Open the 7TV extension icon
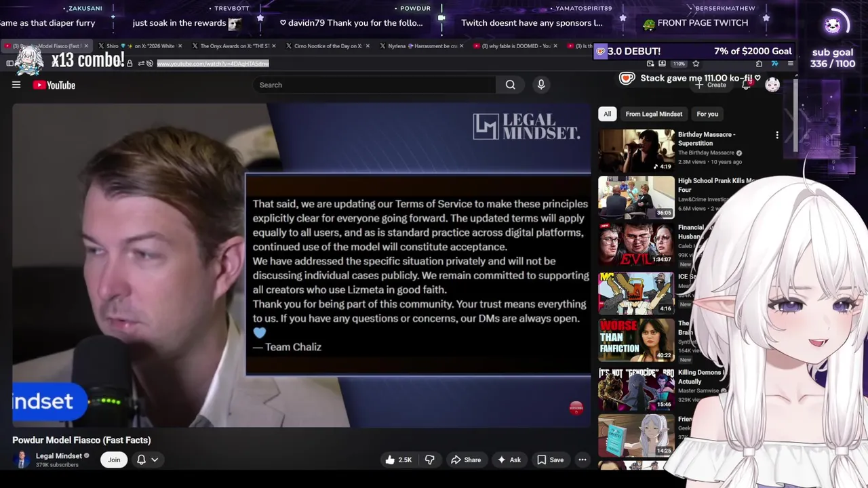The height and width of the screenshot is (488, 868). [x=774, y=64]
